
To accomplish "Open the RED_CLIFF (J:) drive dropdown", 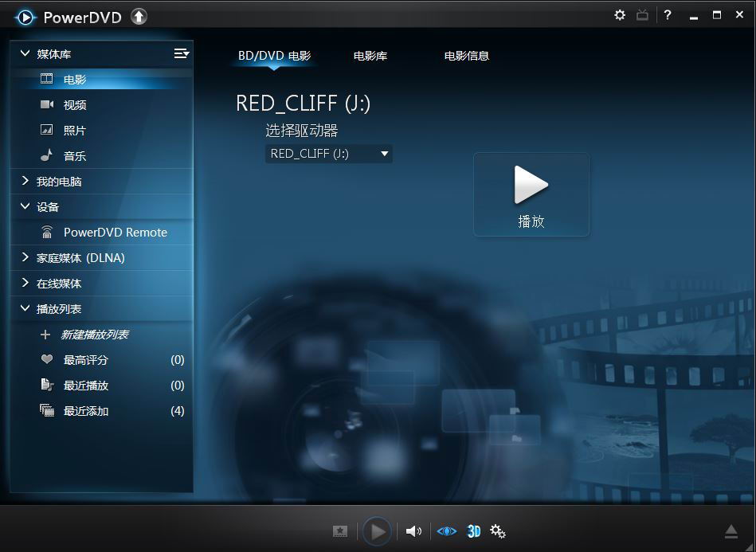I will [328, 154].
